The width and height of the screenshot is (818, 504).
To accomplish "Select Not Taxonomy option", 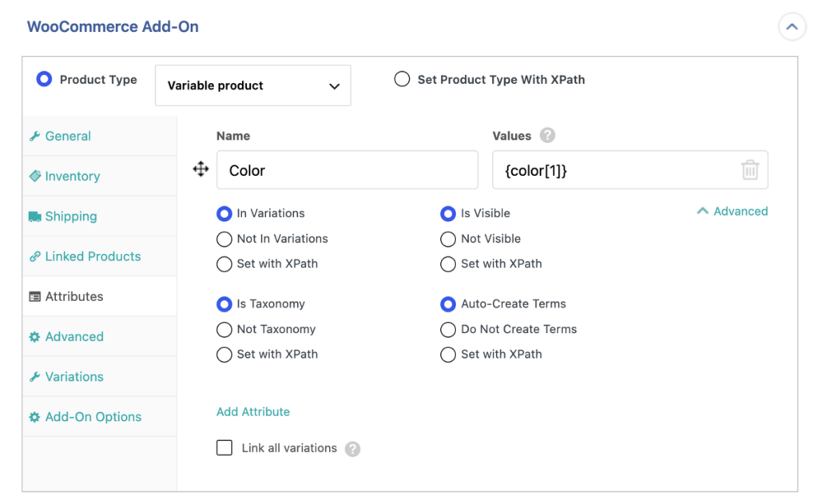I will click(x=224, y=330).
